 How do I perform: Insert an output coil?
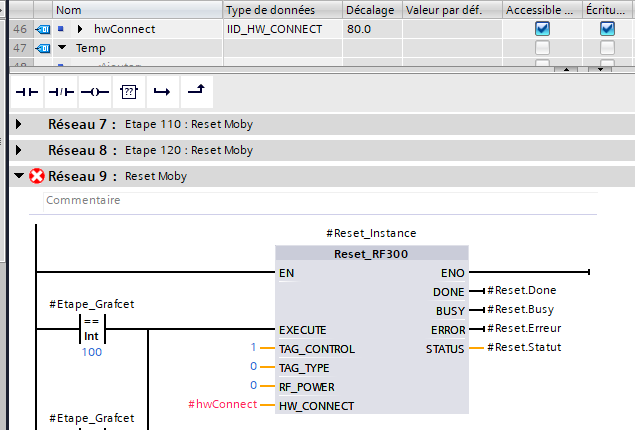[x=94, y=92]
